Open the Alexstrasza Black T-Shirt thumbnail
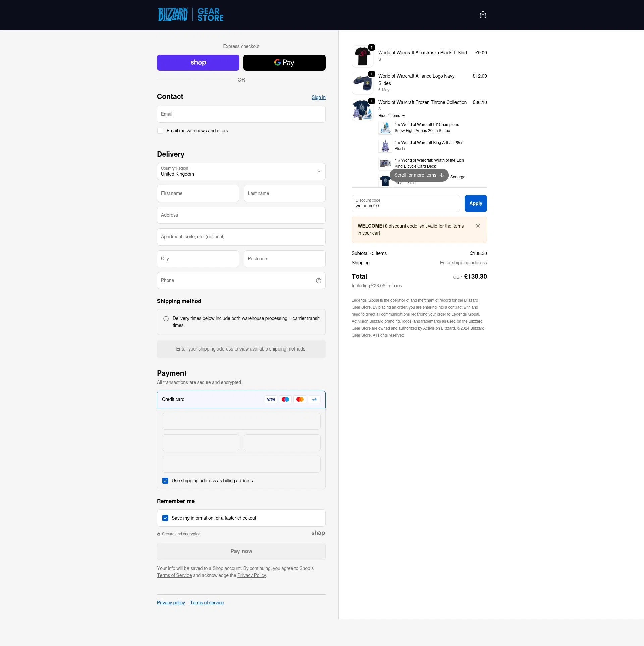The height and width of the screenshot is (646, 644). click(x=363, y=56)
